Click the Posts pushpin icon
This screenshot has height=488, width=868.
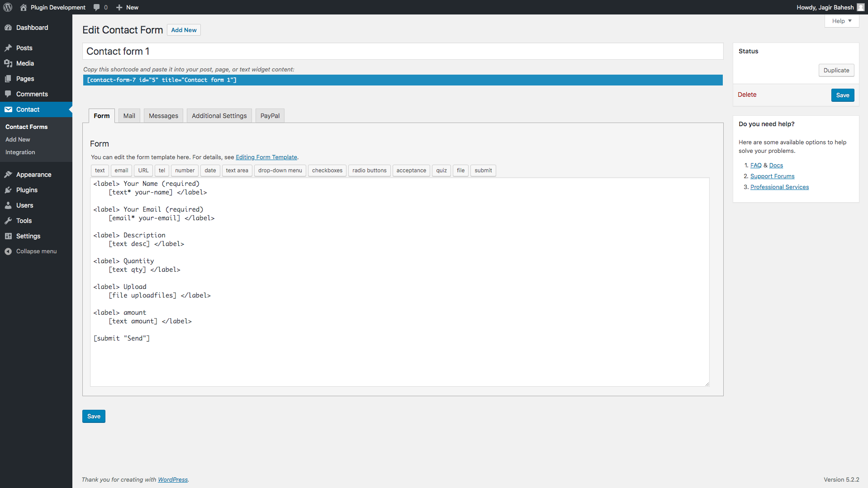tap(8, 48)
